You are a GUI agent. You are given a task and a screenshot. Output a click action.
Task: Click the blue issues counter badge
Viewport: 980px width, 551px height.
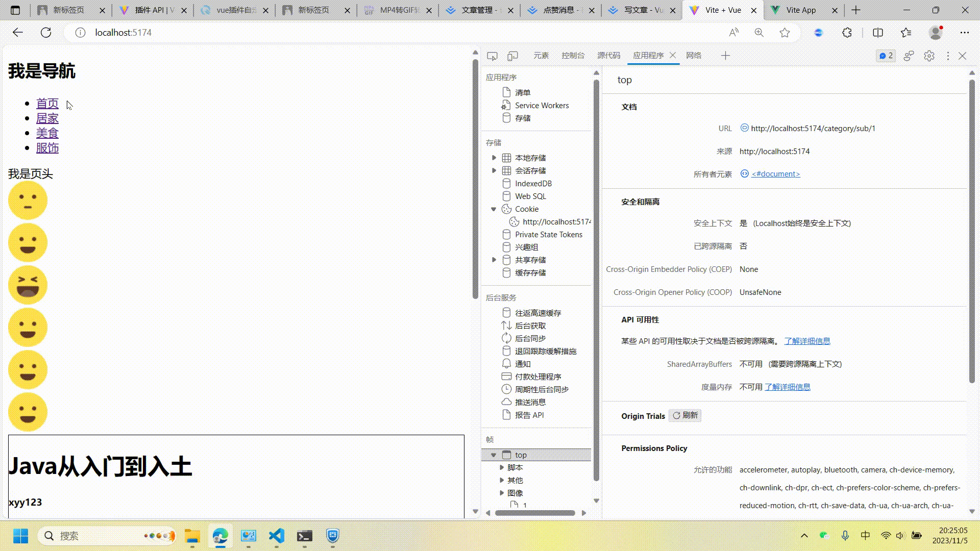pyautogui.click(x=886, y=56)
